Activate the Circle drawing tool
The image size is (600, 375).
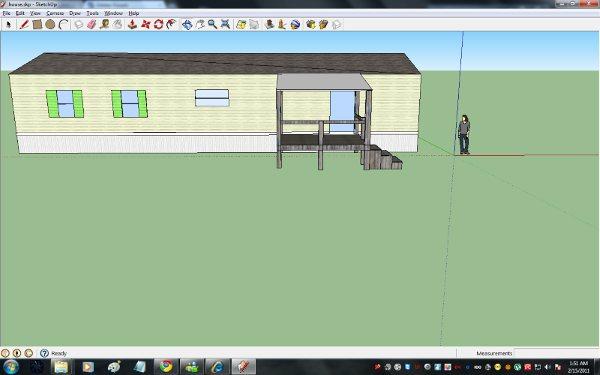50,24
